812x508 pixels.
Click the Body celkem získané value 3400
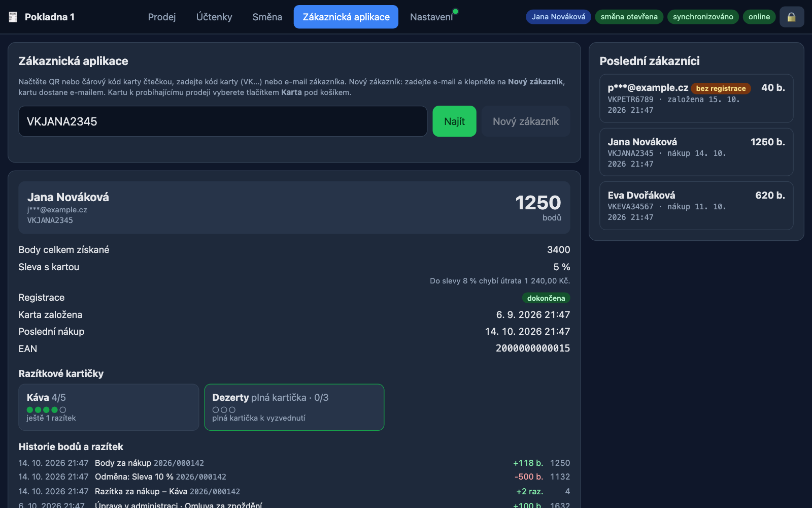coord(559,250)
